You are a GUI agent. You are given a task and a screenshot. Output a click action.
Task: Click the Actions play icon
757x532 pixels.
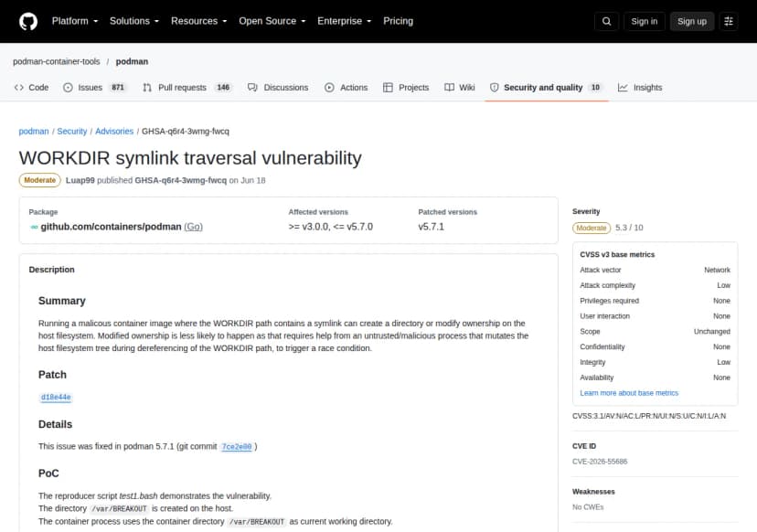pos(329,88)
